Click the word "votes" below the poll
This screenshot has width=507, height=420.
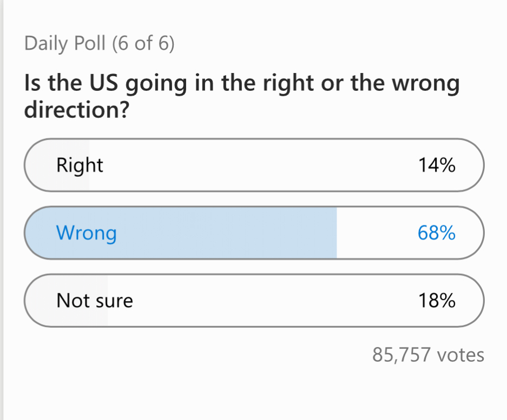coord(460,355)
